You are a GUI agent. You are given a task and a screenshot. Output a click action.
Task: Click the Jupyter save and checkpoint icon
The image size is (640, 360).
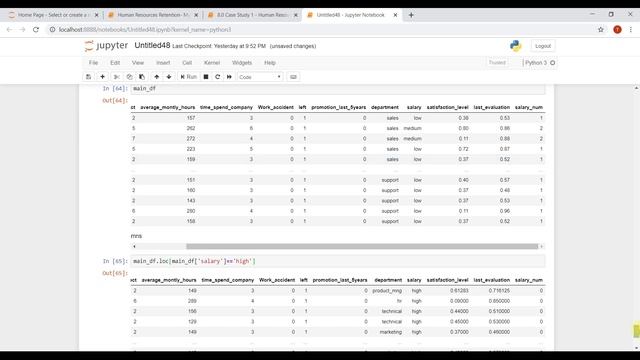[89, 77]
